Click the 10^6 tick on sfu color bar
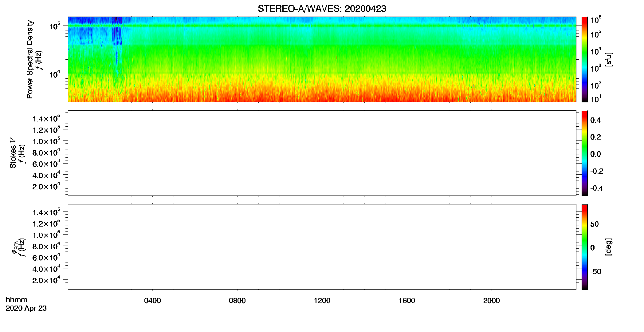This screenshot has height=332, width=644. click(x=596, y=20)
